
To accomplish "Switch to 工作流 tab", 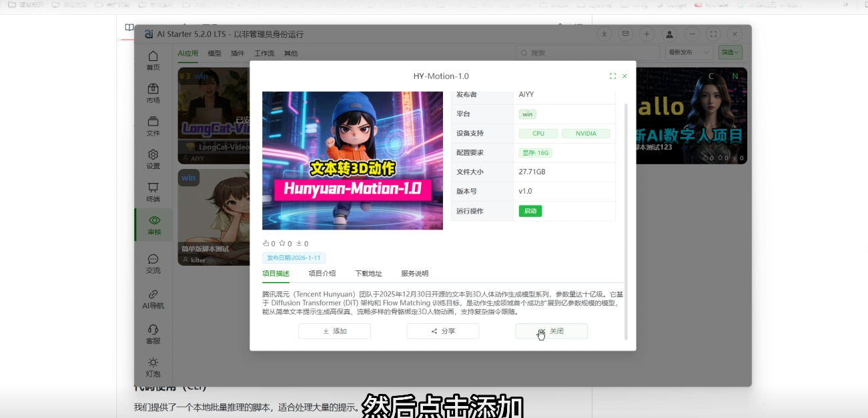I will point(264,53).
